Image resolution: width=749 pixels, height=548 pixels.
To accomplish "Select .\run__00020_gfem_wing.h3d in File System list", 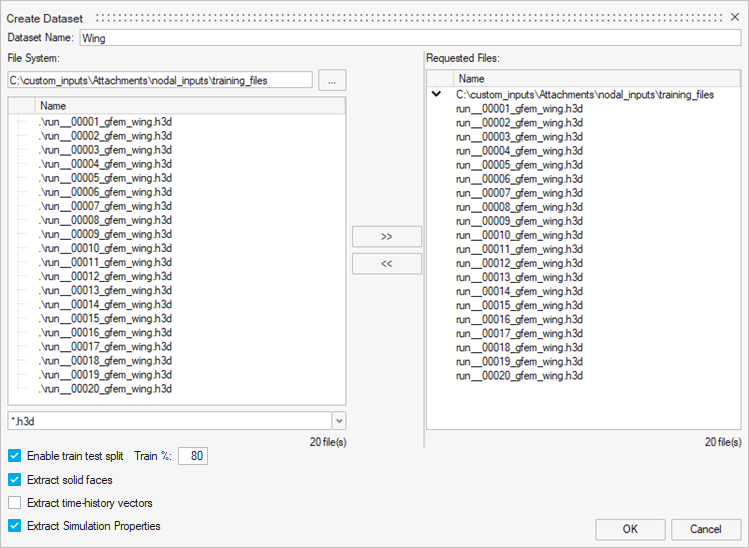I will coord(105,389).
